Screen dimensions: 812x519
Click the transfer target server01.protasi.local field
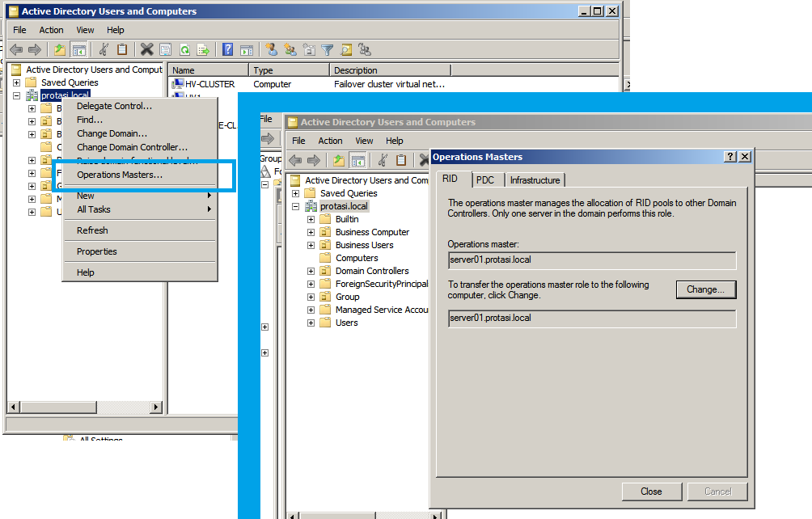coord(592,319)
